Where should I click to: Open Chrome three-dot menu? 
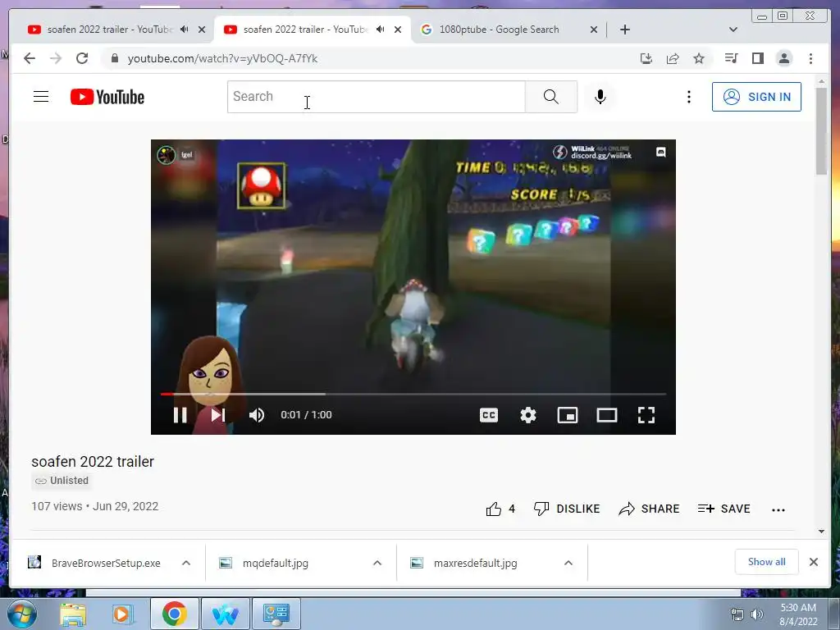810,58
